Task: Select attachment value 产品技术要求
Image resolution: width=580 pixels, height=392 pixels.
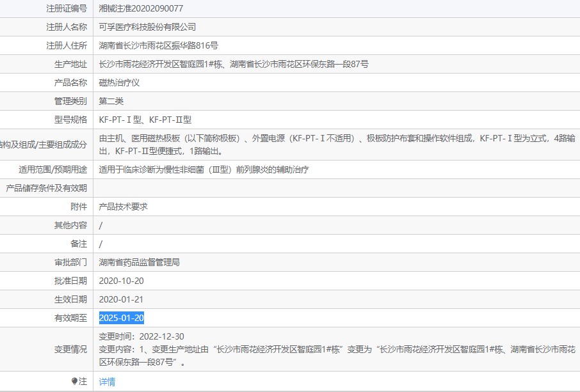Action: (x=123, y=207)
